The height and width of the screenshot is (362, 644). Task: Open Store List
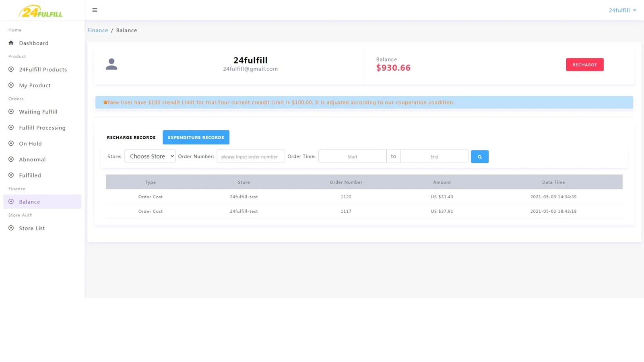(x=32, y=228)
